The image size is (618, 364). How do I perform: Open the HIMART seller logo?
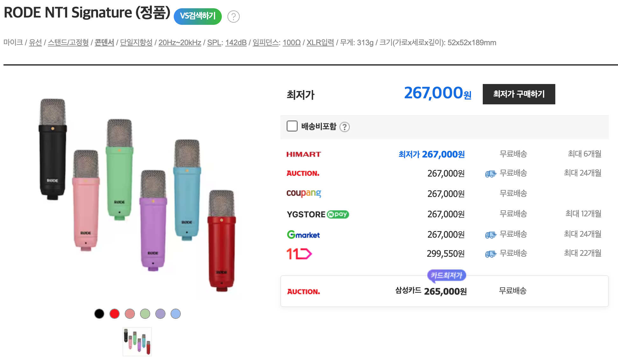tap(304, 154)
